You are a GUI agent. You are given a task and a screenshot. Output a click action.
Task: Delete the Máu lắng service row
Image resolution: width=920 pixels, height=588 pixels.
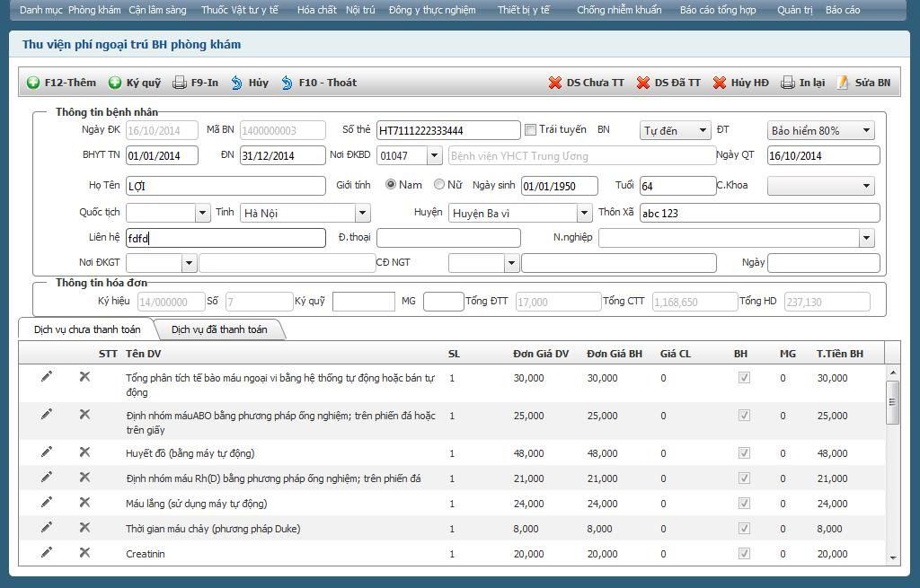84,502
